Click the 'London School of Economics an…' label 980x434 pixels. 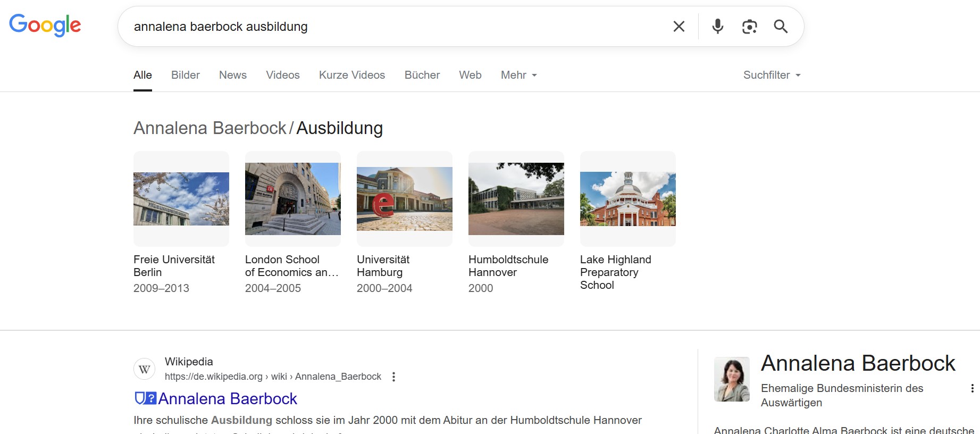pyautogui.click(x=292, y=266)
